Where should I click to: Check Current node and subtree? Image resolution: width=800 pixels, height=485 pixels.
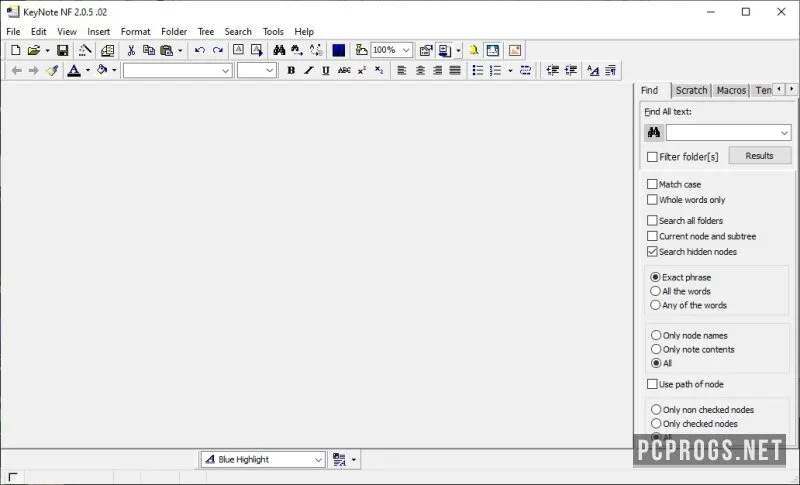pyautogui.click(x=652, y=236)
